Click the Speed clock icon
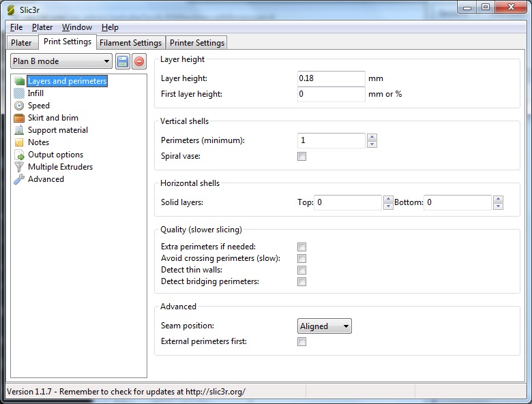 19,106
